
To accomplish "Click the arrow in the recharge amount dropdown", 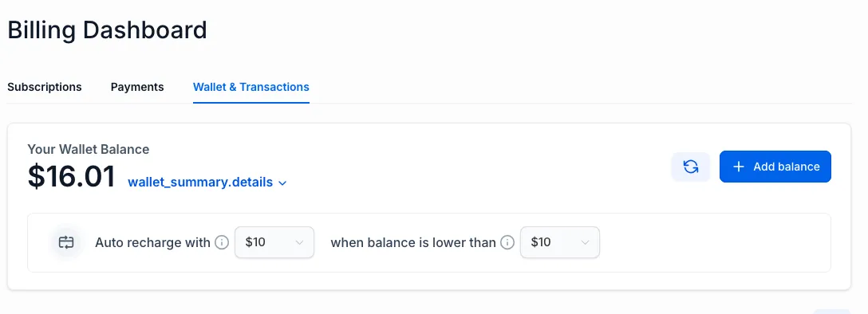I will click(x=299, y=242).
